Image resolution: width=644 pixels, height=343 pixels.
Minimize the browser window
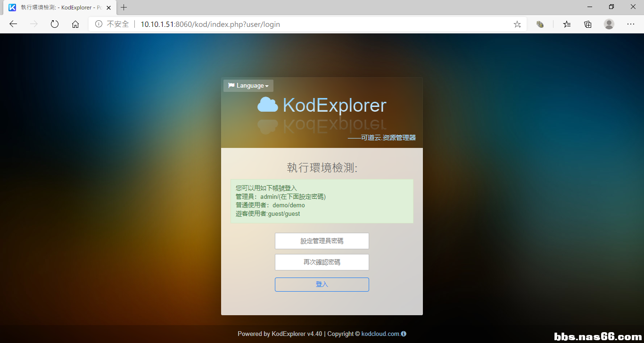pyautogui.click(x=589, y=7)
